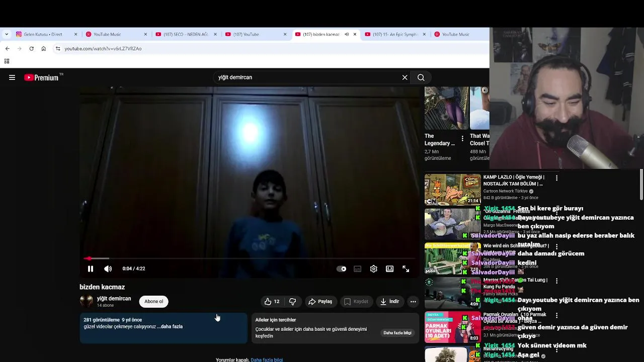
Task: Open browser home page button
Action: pos(43,49)
